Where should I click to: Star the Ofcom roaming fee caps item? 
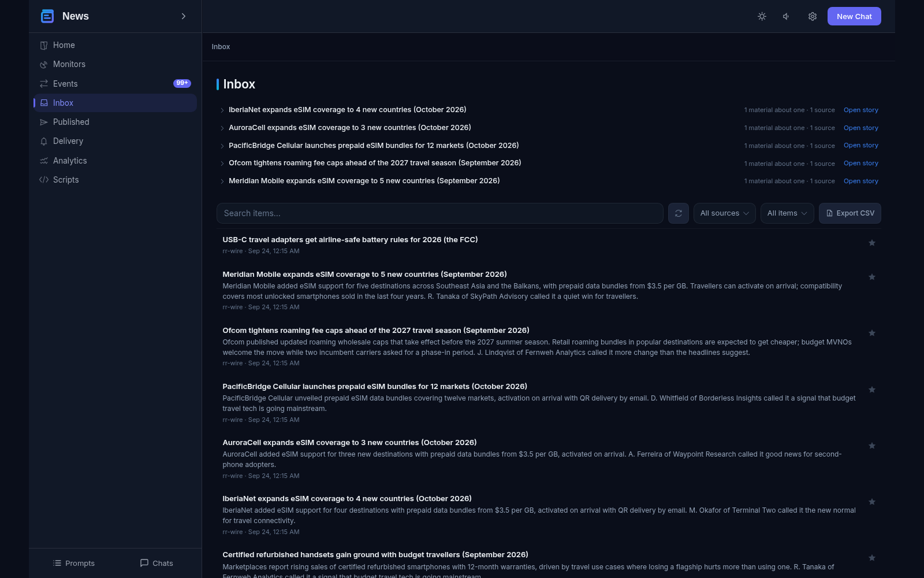click(872, 333)
